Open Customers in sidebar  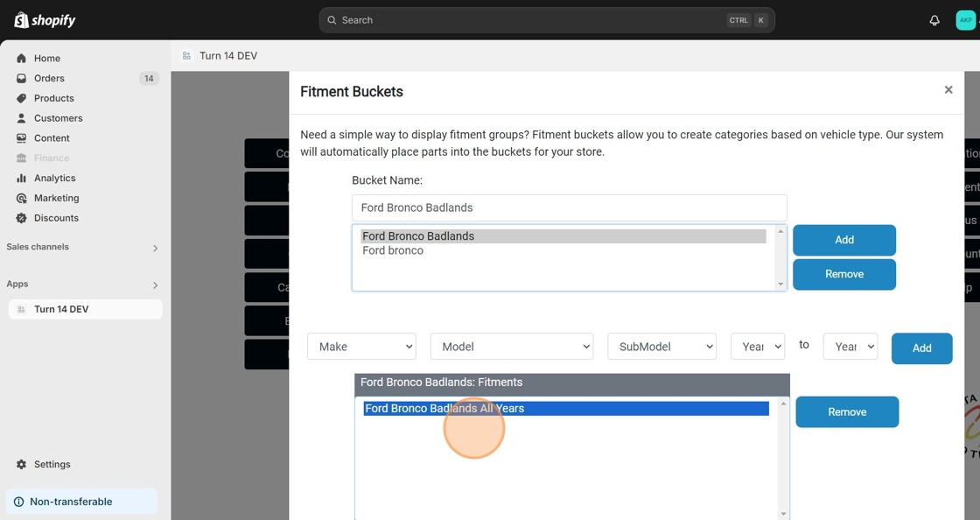pos(58,118)
